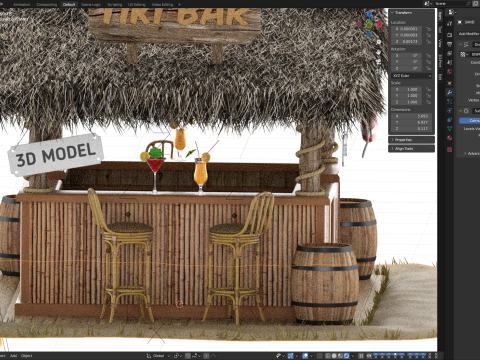Open the Texture properties tab icon
The width and height of the screenshot is (480, 360).
tap(449, 149)
